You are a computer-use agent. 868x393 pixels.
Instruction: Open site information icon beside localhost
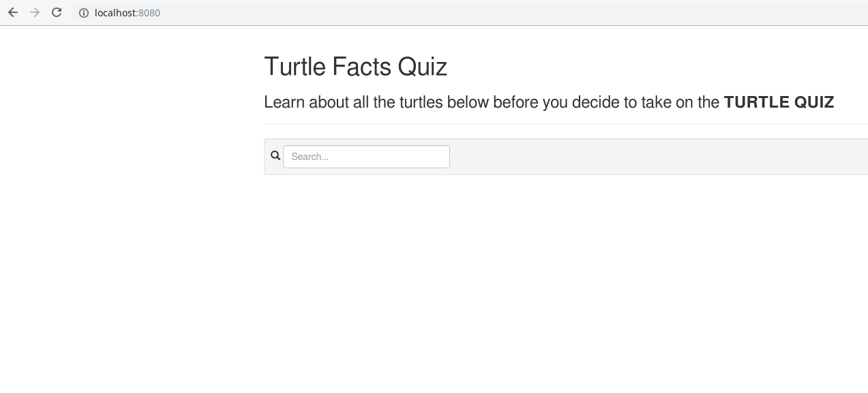coord(84,13)
